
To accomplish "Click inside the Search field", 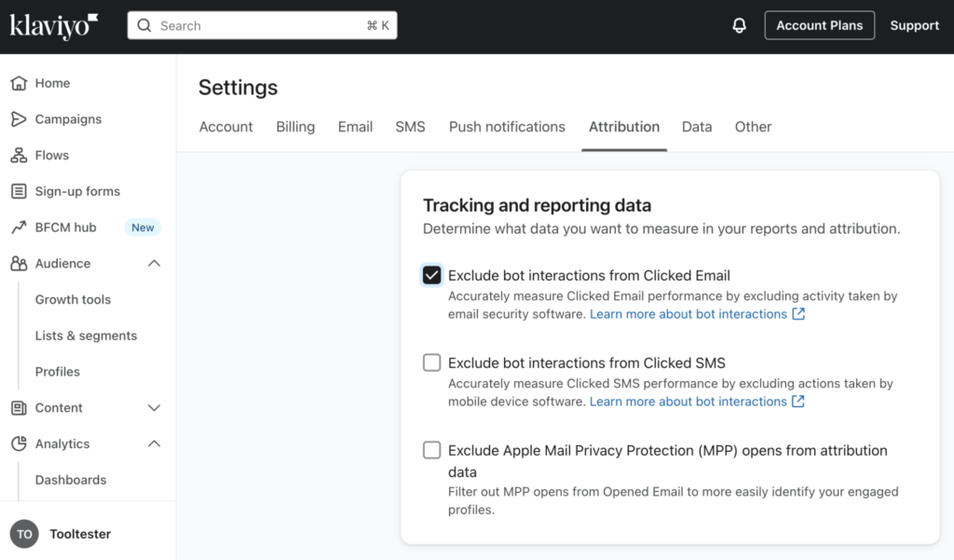I will tap(262, 25).
